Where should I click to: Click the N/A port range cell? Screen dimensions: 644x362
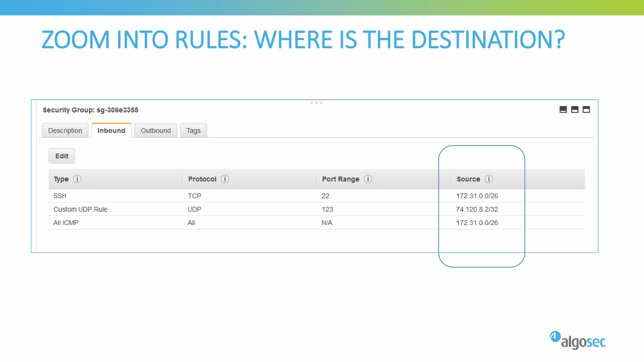pyautogui.click(x=327, y=223)
